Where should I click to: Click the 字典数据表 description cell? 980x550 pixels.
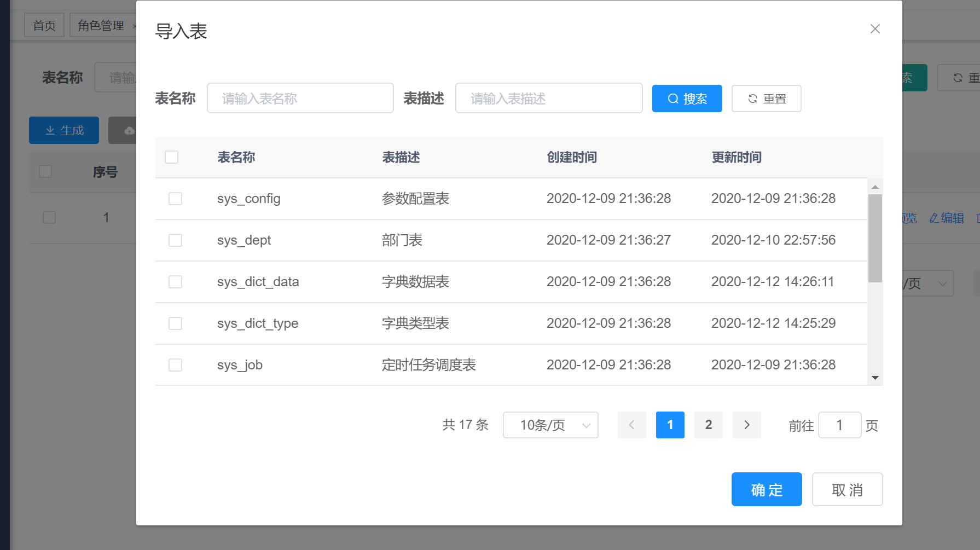point(415,282)
